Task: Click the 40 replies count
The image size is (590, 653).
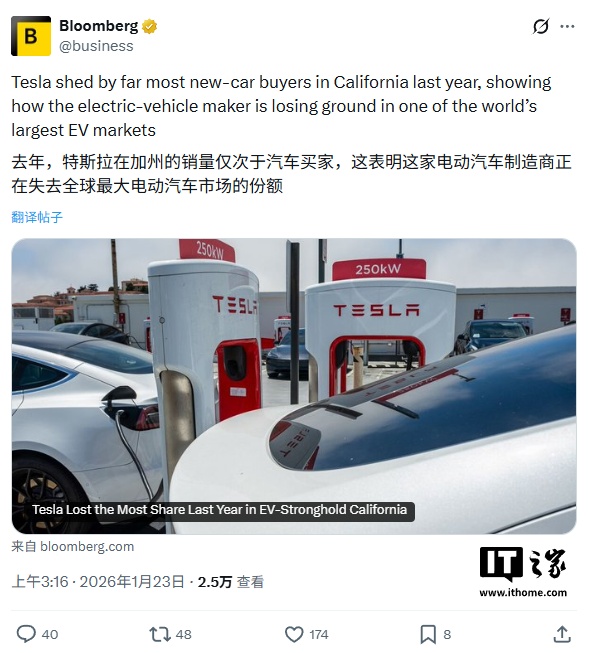Action: click(x=50, y=634)
